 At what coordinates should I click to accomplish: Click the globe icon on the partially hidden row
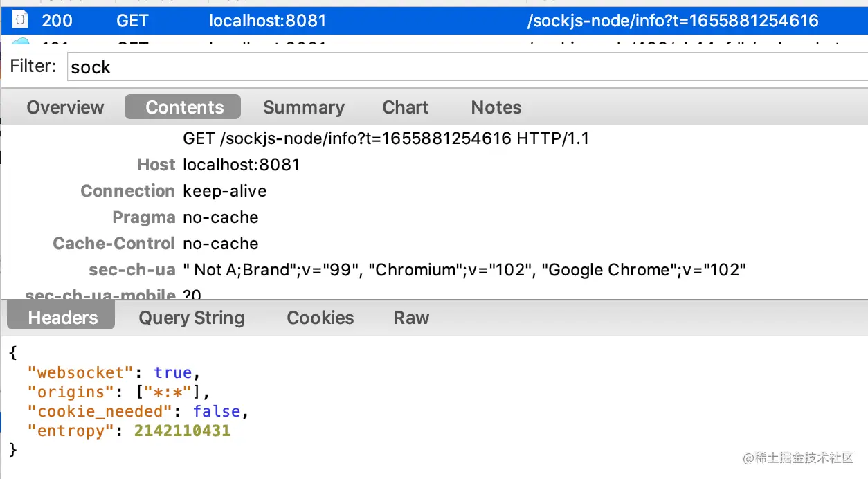coord(21,43)
